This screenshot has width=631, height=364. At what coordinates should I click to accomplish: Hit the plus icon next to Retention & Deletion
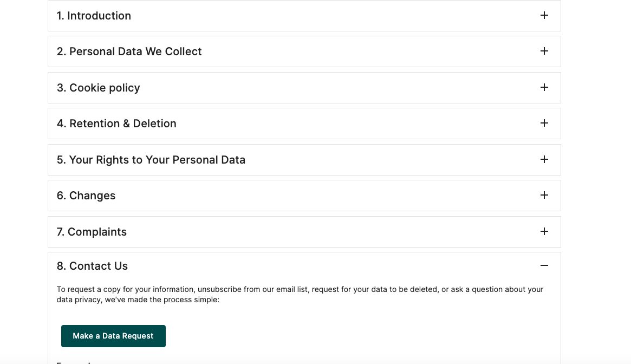coord(544,123)
